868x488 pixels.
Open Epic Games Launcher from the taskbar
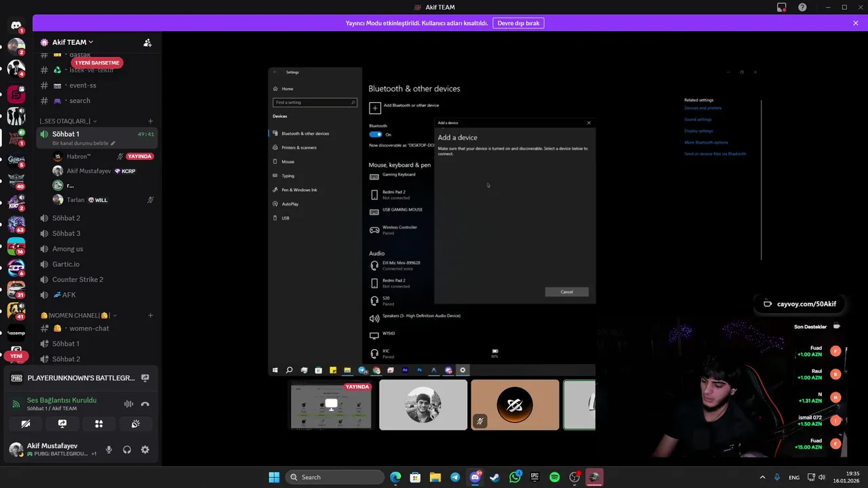coord(534,477)
